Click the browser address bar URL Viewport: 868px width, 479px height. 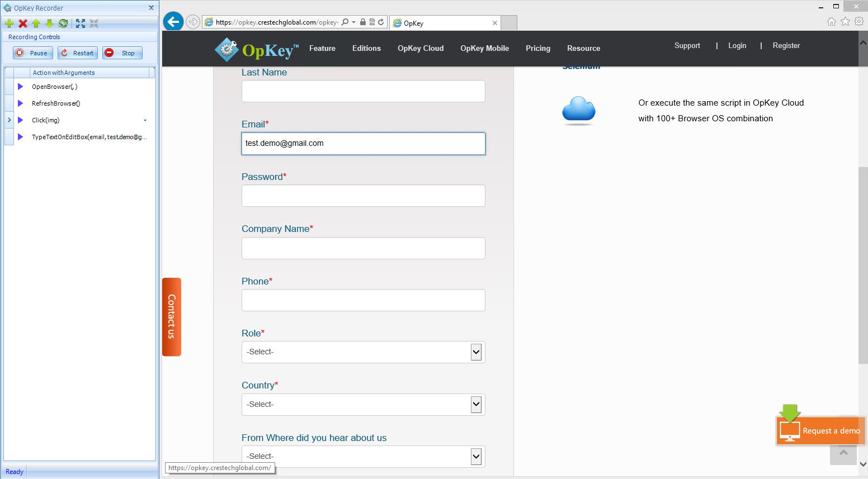click(277, 22)
